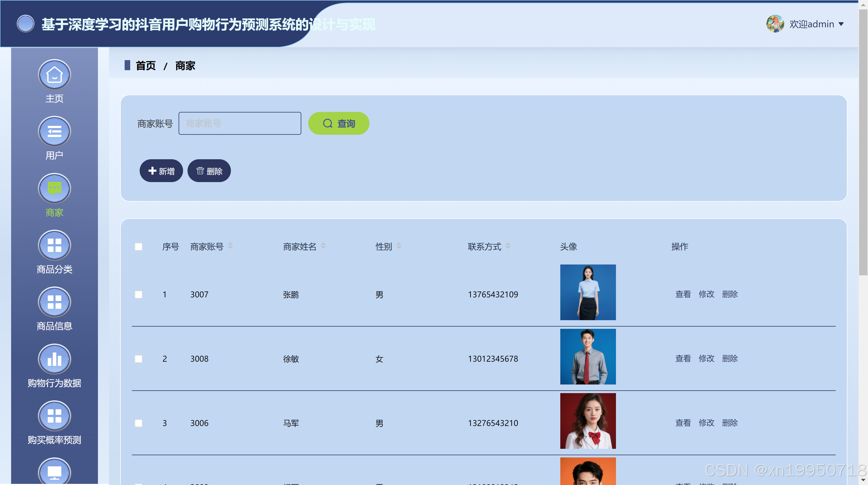
Task: Click the trash icon on 删除 button
Action: pos(200,171)
